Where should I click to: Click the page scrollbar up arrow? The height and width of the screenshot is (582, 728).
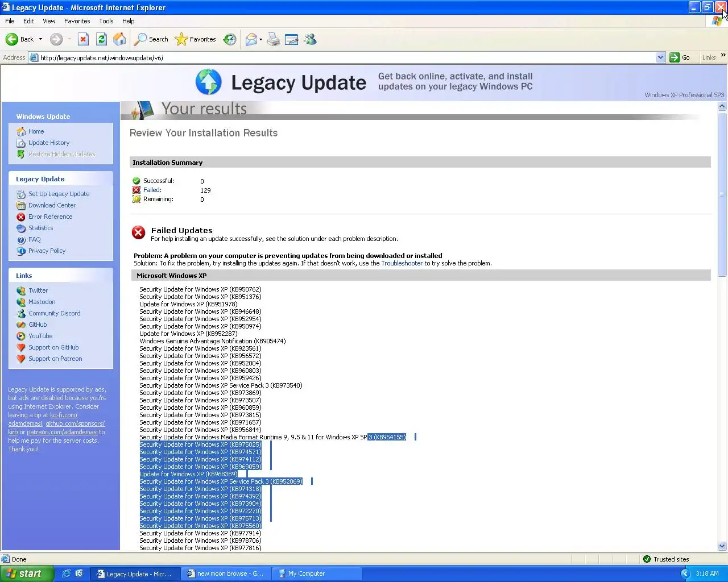722,106
